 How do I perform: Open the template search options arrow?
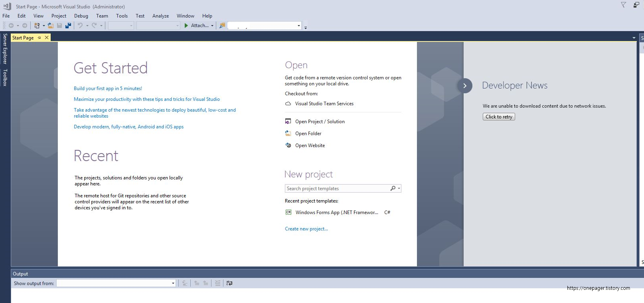(x=399, y=189)
